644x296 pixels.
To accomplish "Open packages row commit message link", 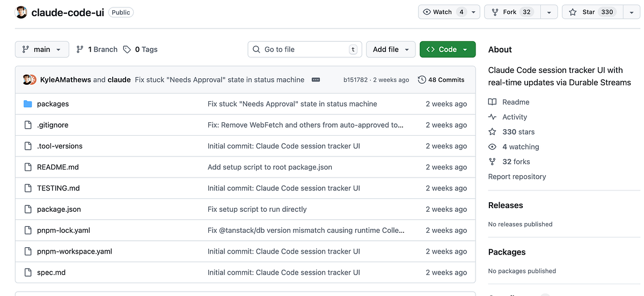I will point(292,104).
